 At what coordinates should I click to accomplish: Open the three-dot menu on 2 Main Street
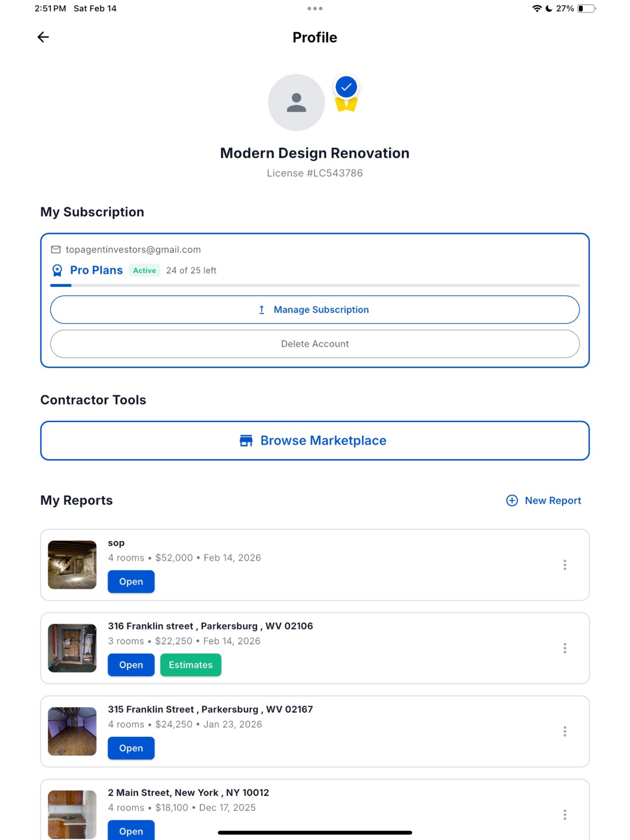pos(565,814)
